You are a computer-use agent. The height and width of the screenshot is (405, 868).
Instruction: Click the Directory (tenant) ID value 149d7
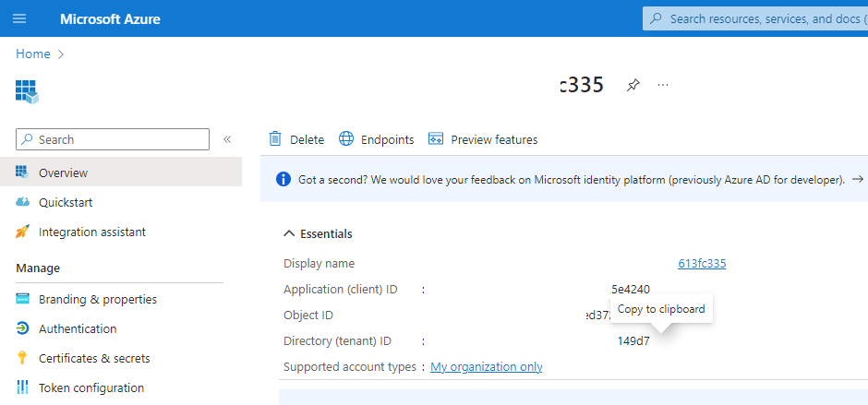coord(633,341)
